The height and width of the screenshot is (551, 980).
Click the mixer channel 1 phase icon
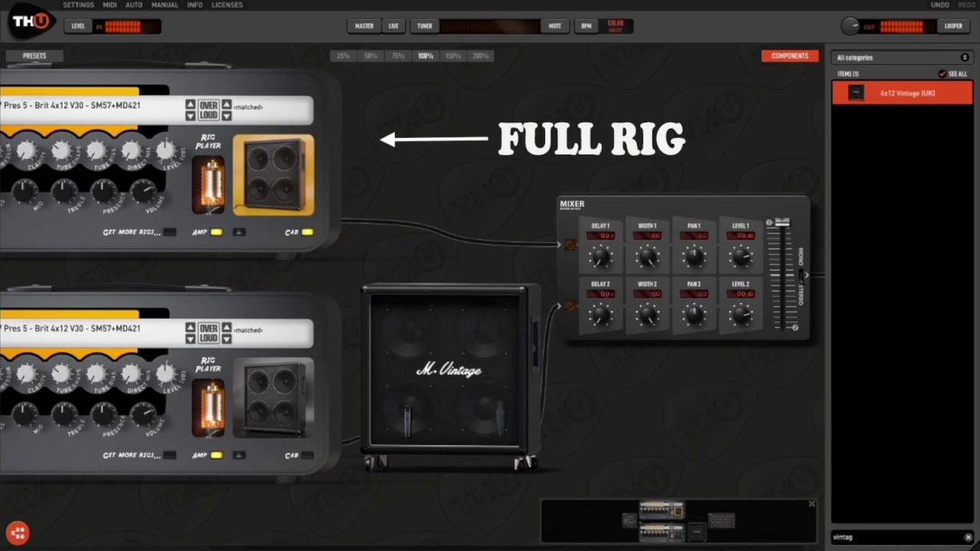[569, 245]
